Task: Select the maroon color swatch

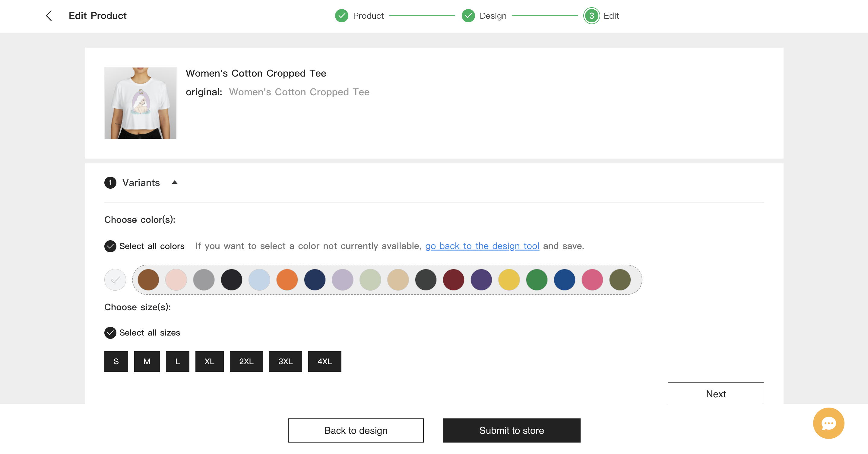Action: point(454,279)
